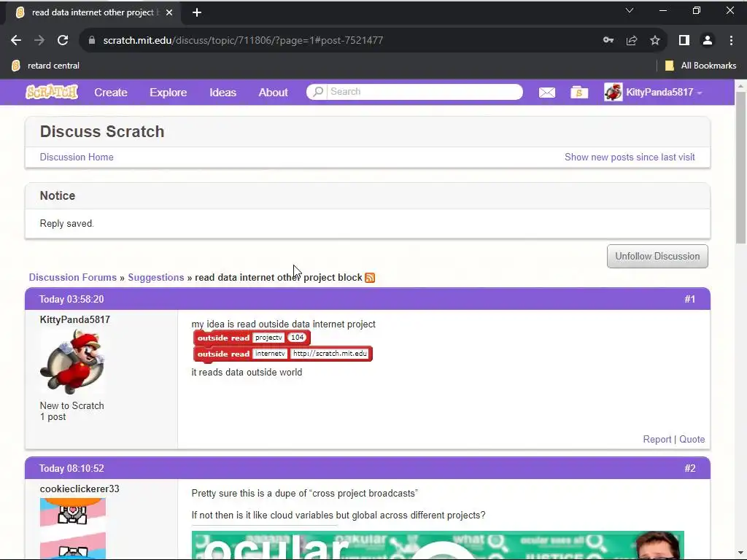Report post #1

(x=657, y=439)
